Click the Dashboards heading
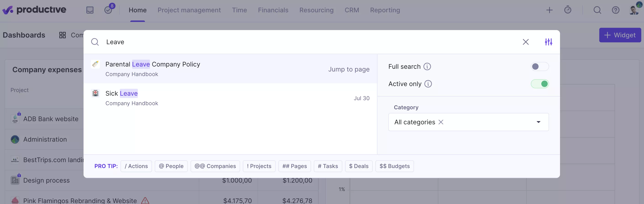644x204 pixels. coord(24,35)
